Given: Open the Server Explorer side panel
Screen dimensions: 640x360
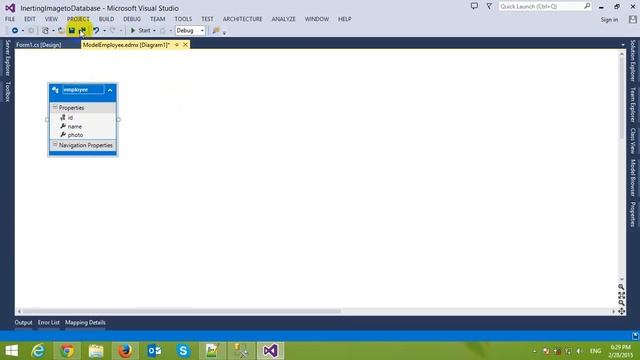Looking at the screenshot, I should point(7,58).
